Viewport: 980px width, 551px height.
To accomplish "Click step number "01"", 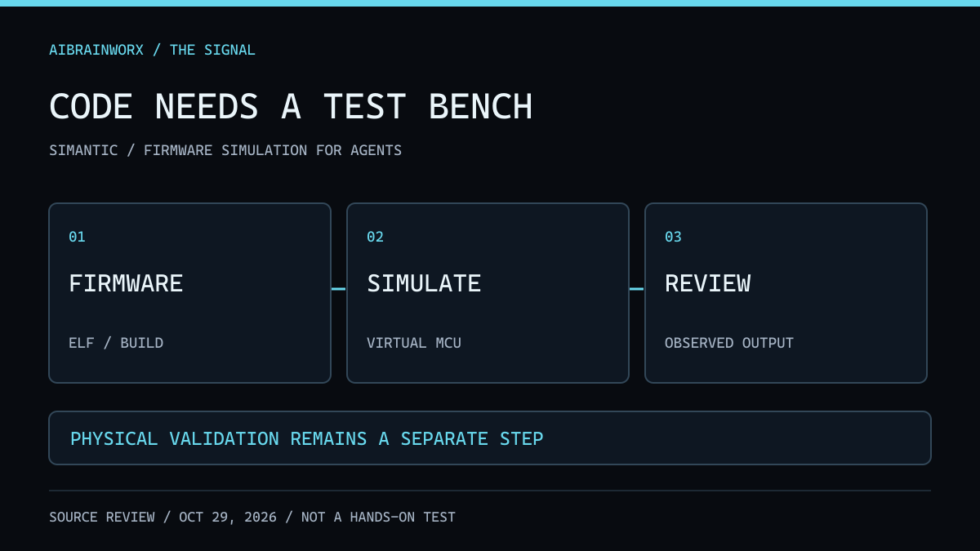I will click(77, 237).
